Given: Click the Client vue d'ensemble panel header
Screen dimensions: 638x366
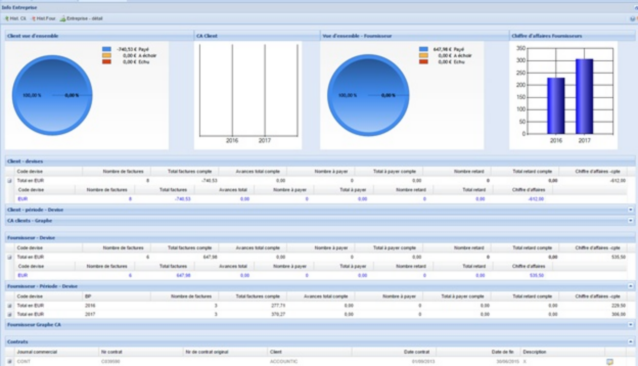Looking at the screenshot, I should tap(99, 36).
